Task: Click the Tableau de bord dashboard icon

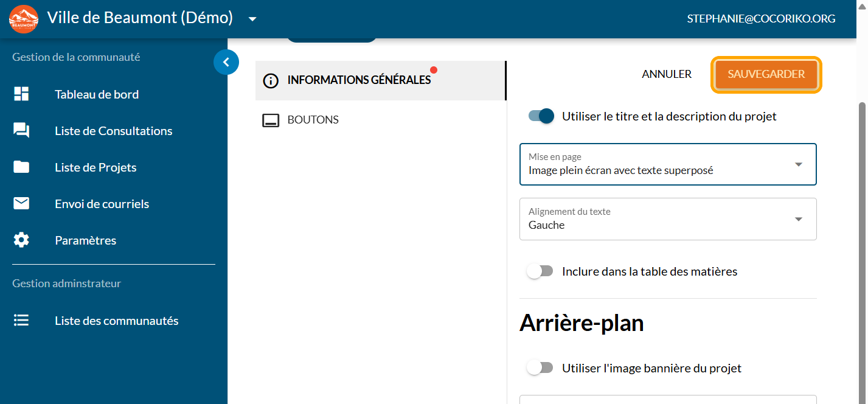Action: pyautogui.click(x=21, y=94)
